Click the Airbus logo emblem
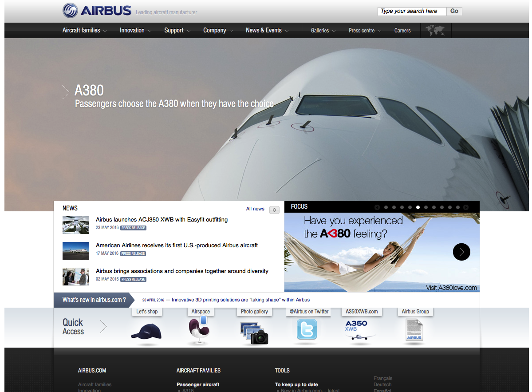The width and height of the screenshot is (532, 392). pos(70,10)
